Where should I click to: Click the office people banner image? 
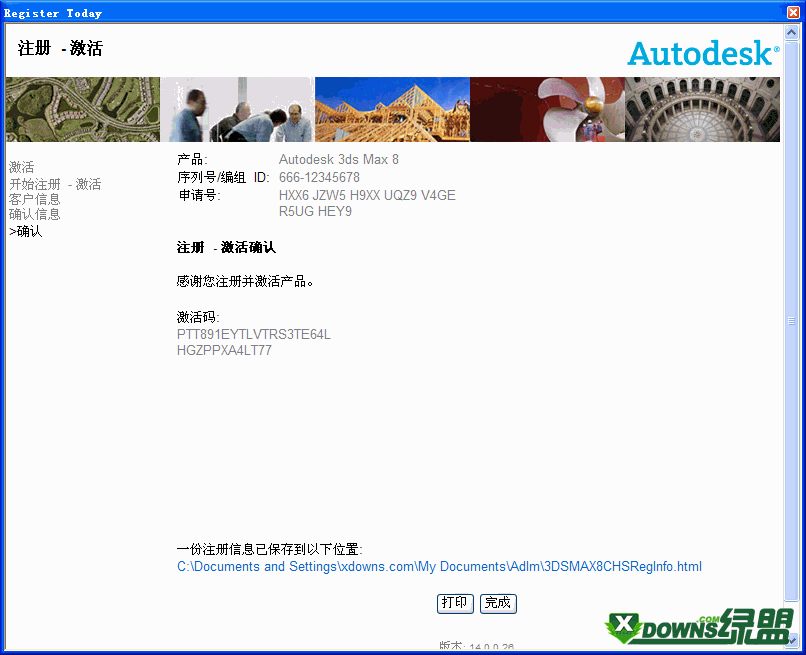point(237,110)
